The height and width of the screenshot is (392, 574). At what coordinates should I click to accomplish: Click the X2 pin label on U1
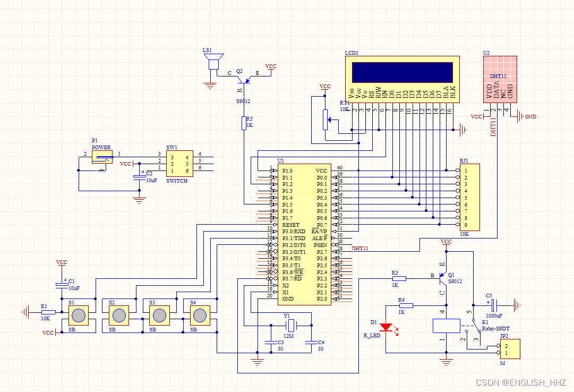[286, 285]
